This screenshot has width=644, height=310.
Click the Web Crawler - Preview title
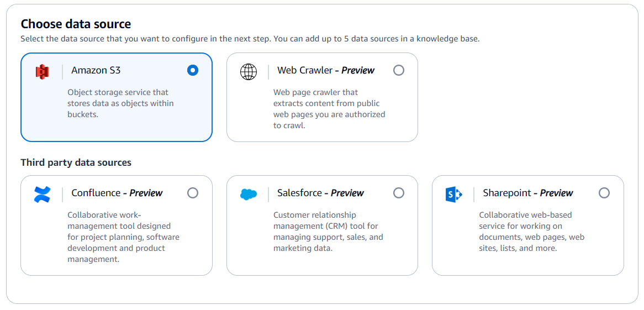(x=326, y=70)
